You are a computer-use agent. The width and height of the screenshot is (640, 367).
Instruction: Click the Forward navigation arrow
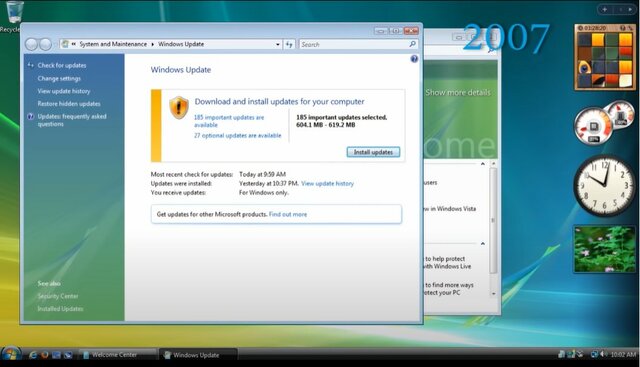coord(45,44)
